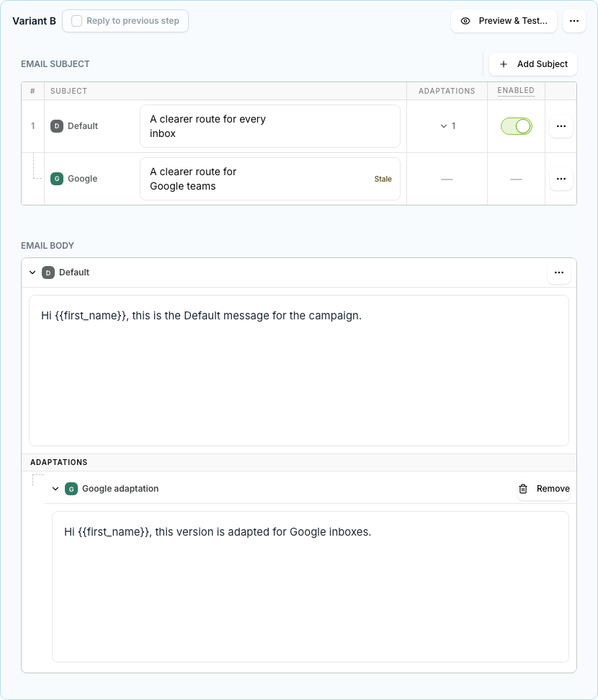The height and width of the screenshot is (700, 598).
Task: Click the plus icon in Add Subject
Action: [504, 64]
